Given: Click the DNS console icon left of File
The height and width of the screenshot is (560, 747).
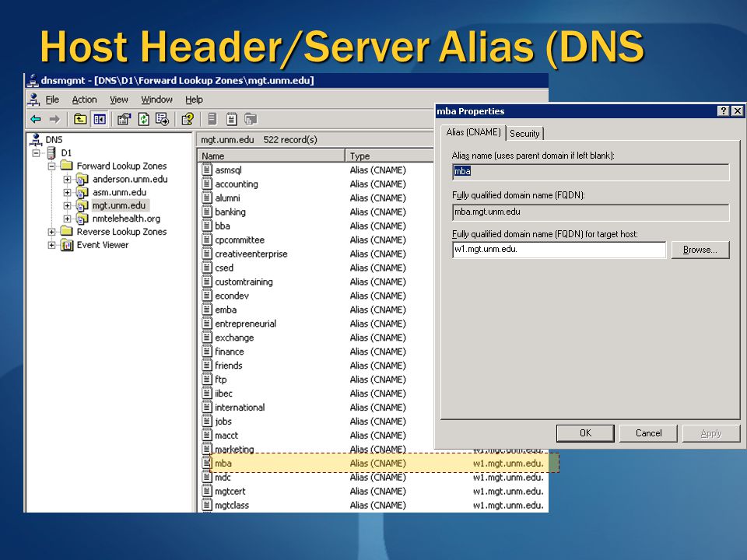Looking at the screenshot, I should click(x=33, y=100).
